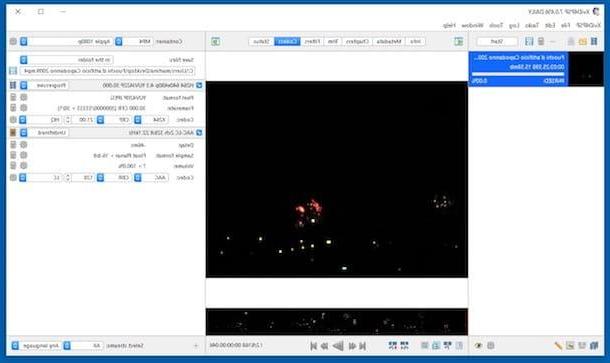
Task: Click the fireworks filmstrip timeline below the preview
Action: click(337, 322)
